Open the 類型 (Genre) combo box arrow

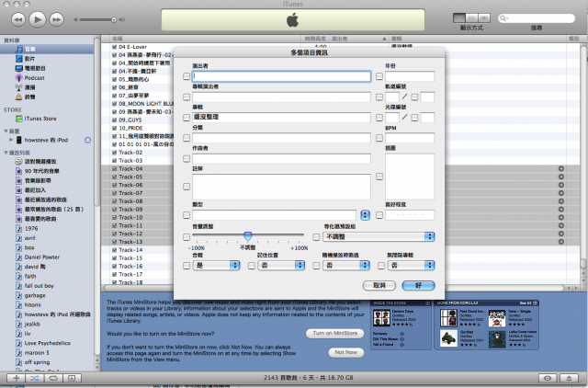pyautogui.click(x=365, y=214)
